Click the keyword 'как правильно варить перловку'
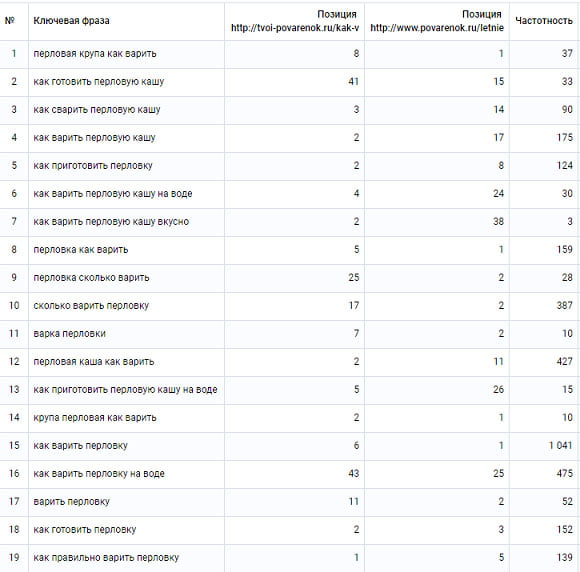This screenshot has width=580, height=572. point(106,558)
